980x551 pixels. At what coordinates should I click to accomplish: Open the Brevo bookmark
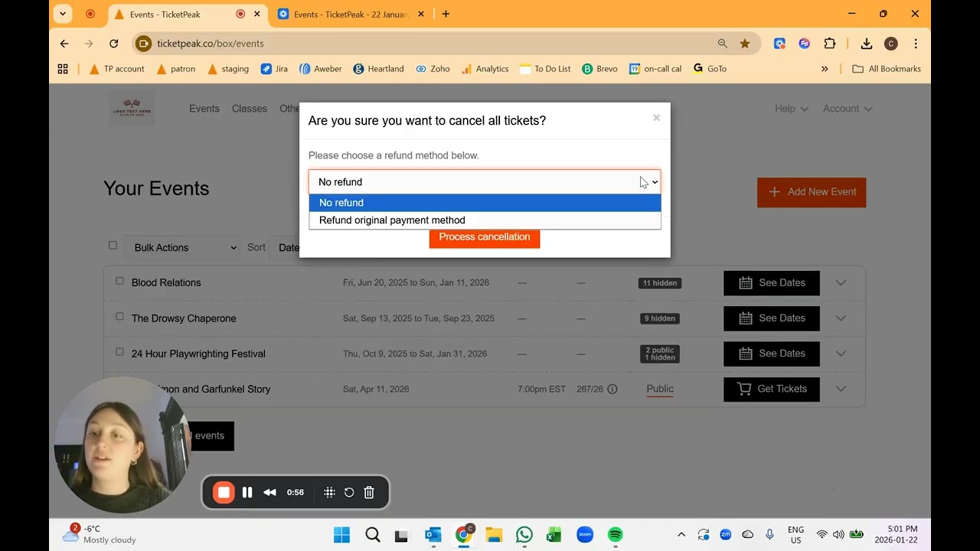599,69
